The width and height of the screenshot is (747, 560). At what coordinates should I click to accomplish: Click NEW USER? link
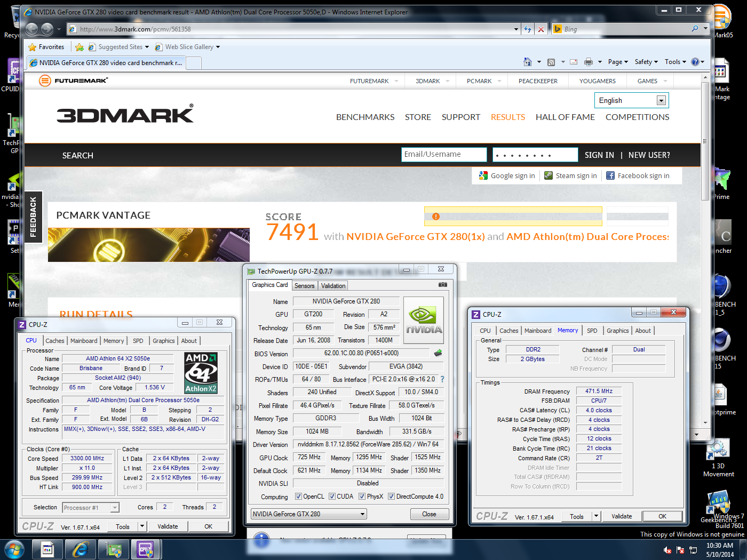point(649,155)
